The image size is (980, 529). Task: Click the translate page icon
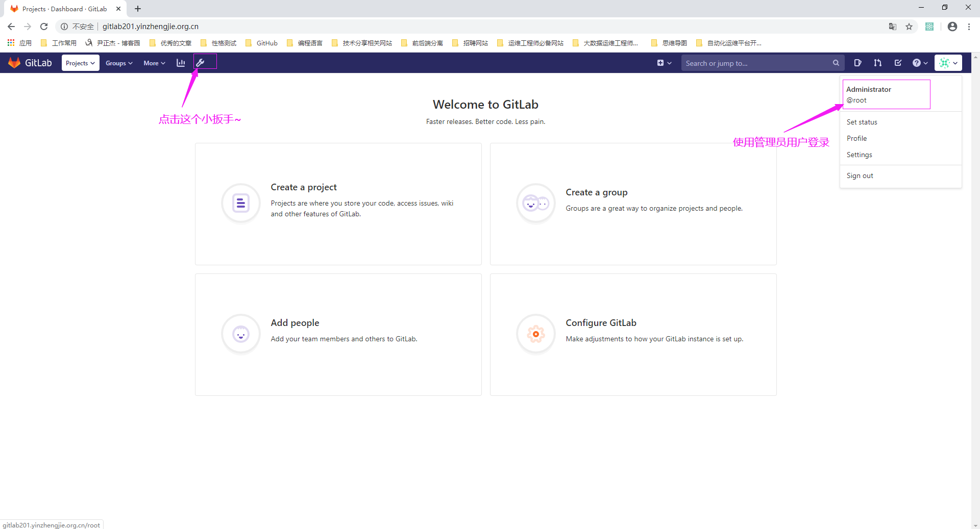click(893, 27)
